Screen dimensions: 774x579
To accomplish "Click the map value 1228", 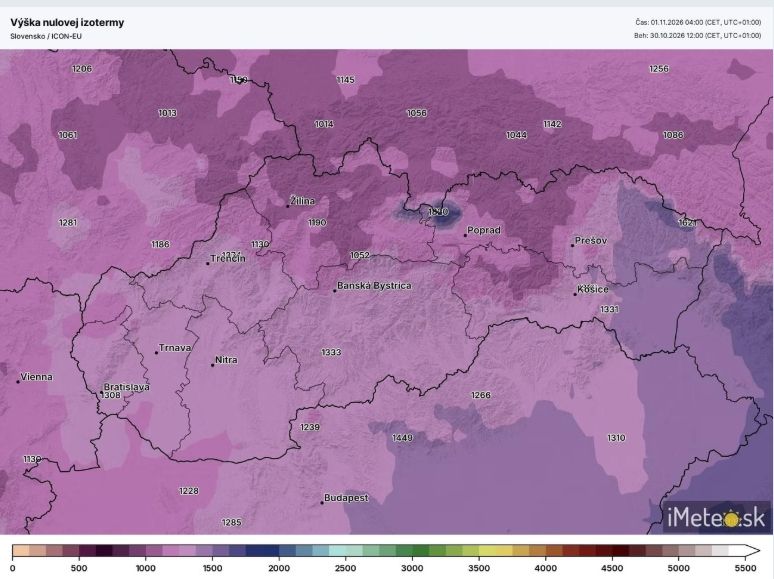I will pos(189,491).
